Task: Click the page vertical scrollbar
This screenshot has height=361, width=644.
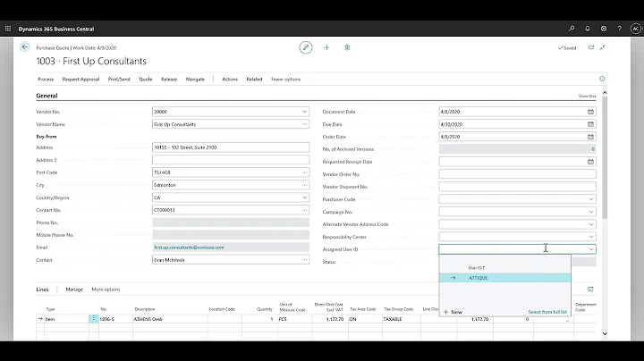Action: (605, 158)
